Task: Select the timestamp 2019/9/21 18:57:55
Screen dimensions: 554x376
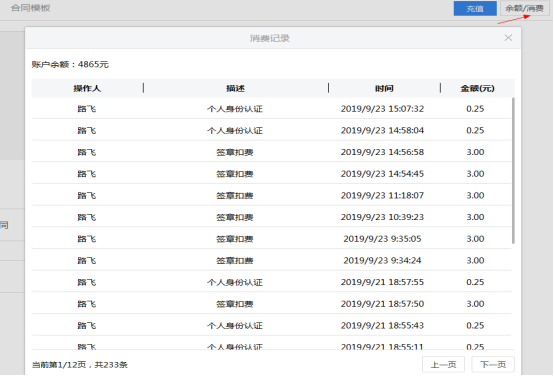Action: [382, 282]
